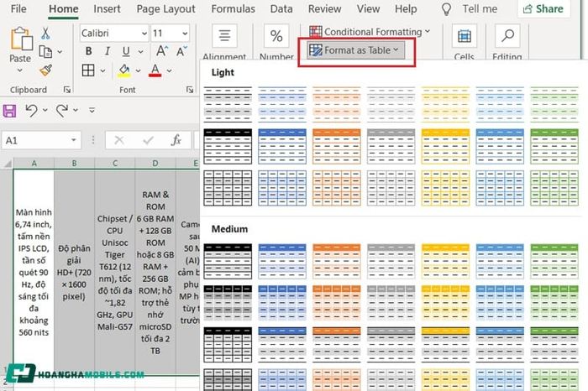Click the Share button
The width and height of the screenshot is (588, 391).
(x=543, y=9)
